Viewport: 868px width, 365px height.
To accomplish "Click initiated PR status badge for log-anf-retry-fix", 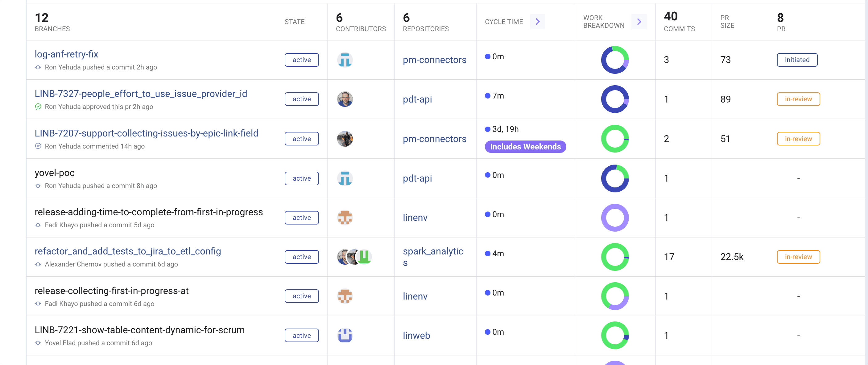I will (x=797, y=59).
